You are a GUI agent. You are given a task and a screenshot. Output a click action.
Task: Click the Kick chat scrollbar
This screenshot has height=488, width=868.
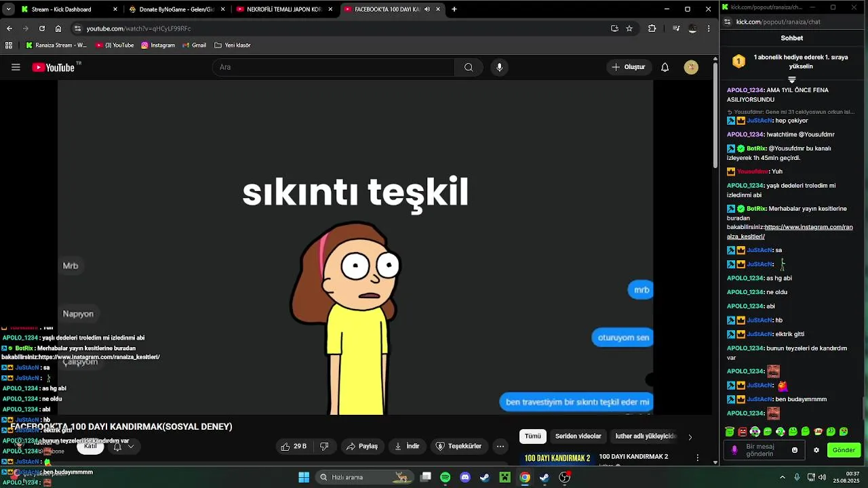[x=864, y=408]
